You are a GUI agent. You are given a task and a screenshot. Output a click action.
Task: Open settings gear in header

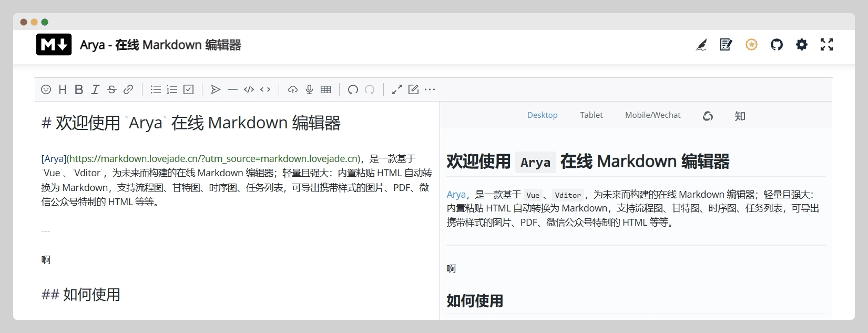pos(801,45)
